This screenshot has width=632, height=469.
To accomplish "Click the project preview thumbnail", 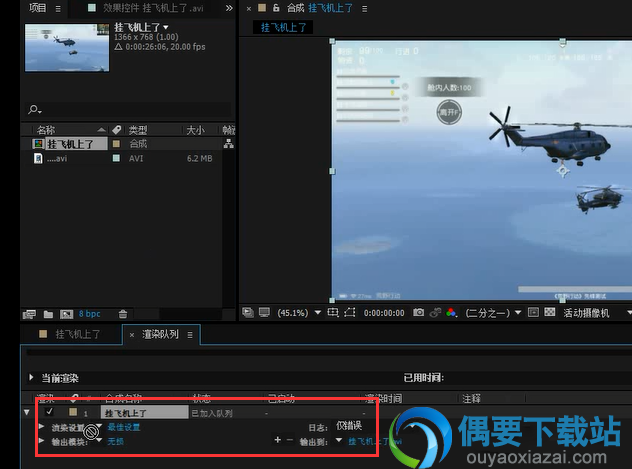I will coord(67,48).
